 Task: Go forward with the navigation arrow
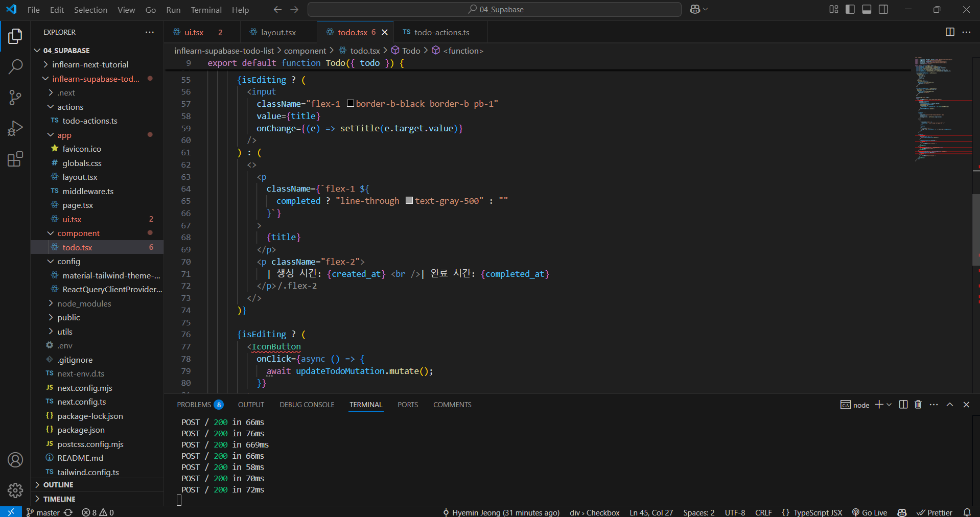[x=294, y=9]
